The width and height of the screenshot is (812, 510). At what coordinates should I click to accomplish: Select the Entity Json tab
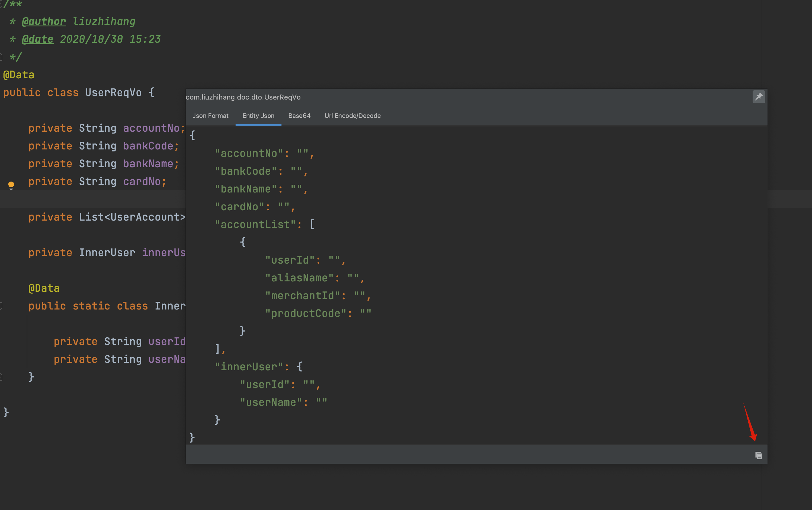(x=258, y=116)
